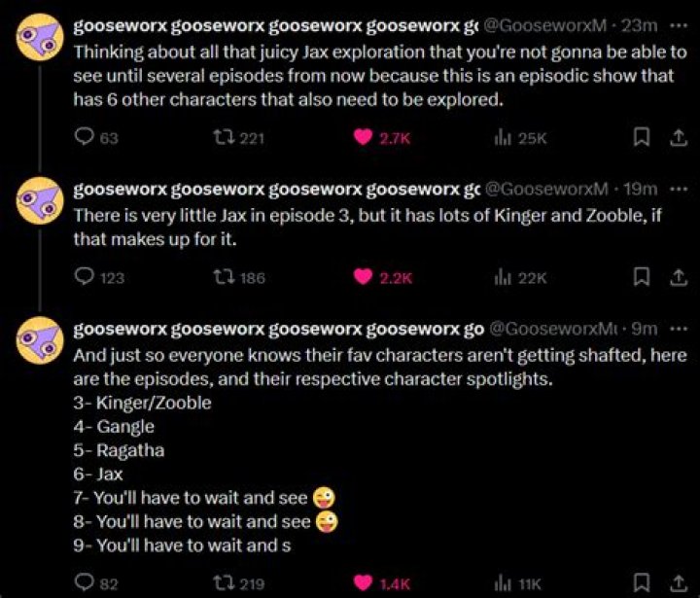Image resolution: width=700 pixels, height=598 pixels.
Task: Bookmark the character spotlights tweet
Action: tap(641, 583)
